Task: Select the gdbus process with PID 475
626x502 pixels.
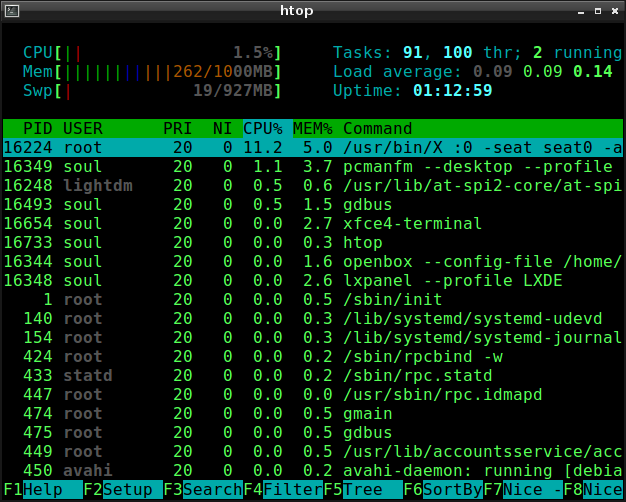Action: 313,433
